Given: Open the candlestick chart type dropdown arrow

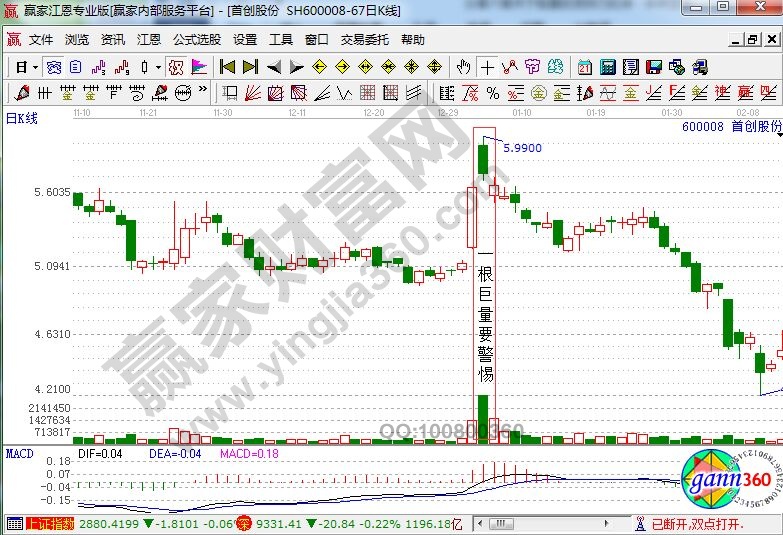Looking at the screenshot, I should (x=159, y=67).
